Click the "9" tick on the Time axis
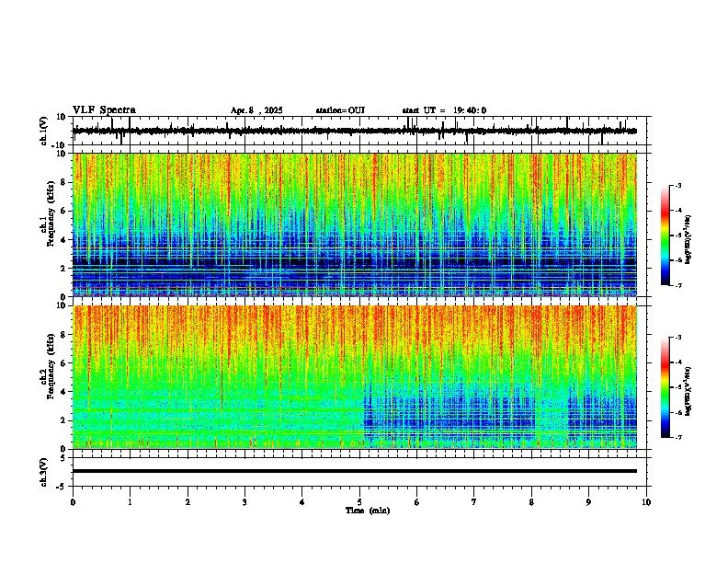This screenshot has height=563, width=728. [588, 502]
